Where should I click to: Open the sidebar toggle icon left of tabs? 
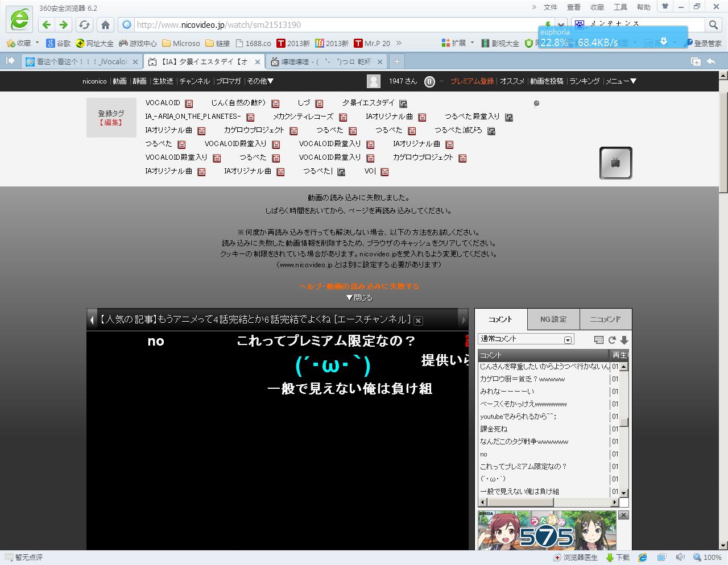click(x=10, y=61)
